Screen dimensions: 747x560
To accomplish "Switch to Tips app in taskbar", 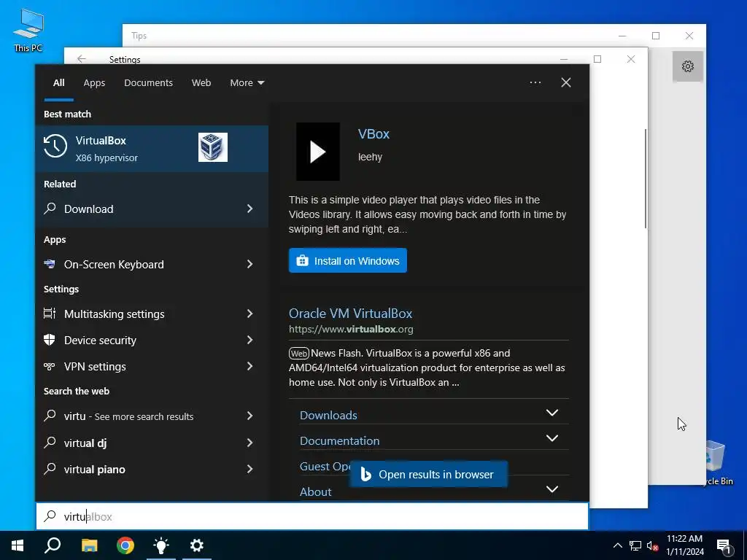I will (161, 545).
